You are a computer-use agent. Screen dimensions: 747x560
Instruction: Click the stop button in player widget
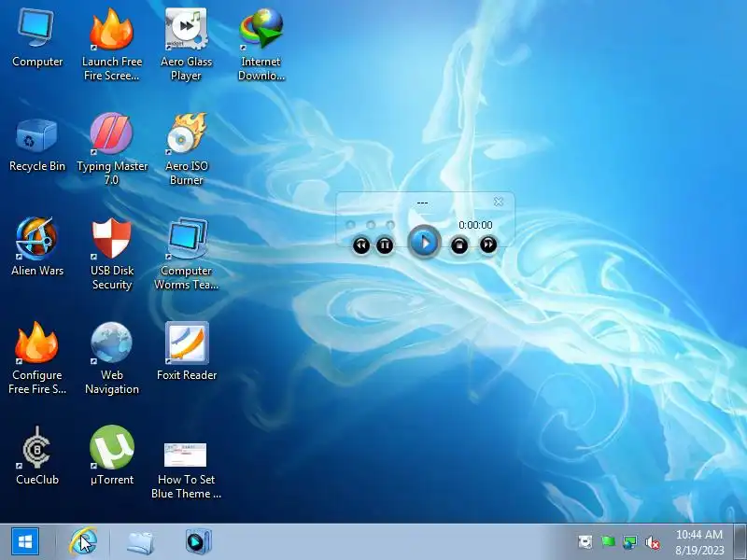(459, 245)
